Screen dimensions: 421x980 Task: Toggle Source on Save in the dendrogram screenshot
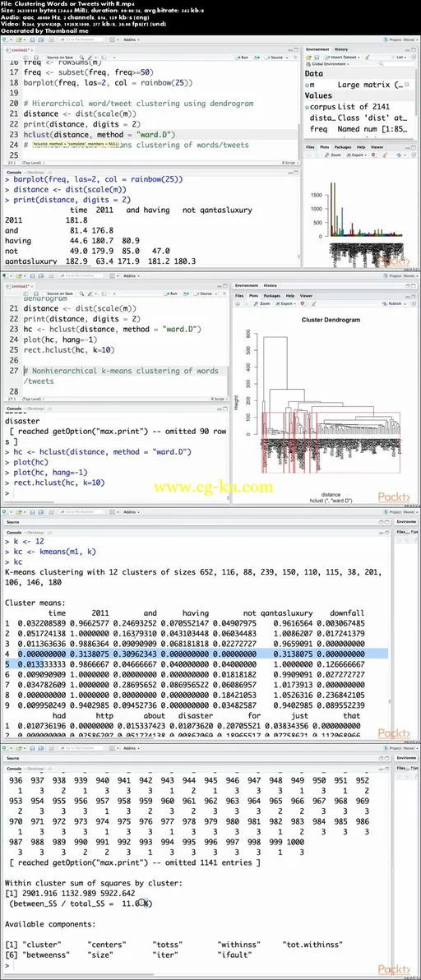point(58,294)
